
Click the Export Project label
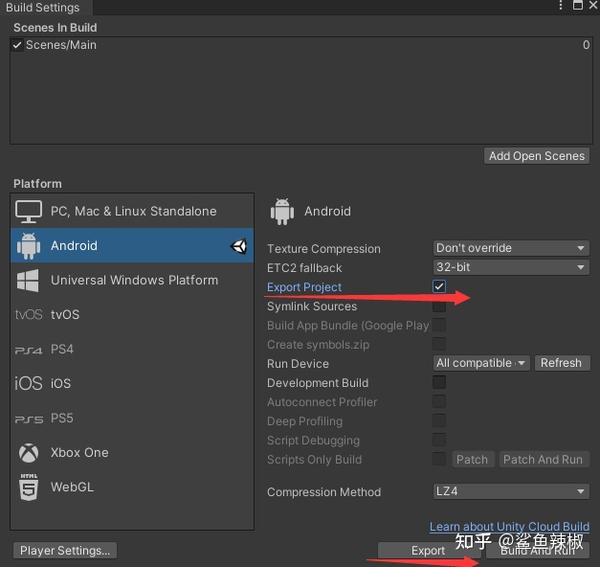(x=304, y=287)
